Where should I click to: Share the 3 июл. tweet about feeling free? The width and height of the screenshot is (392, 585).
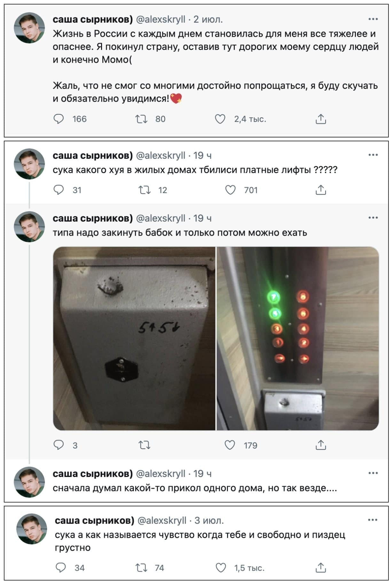(321, 568)
